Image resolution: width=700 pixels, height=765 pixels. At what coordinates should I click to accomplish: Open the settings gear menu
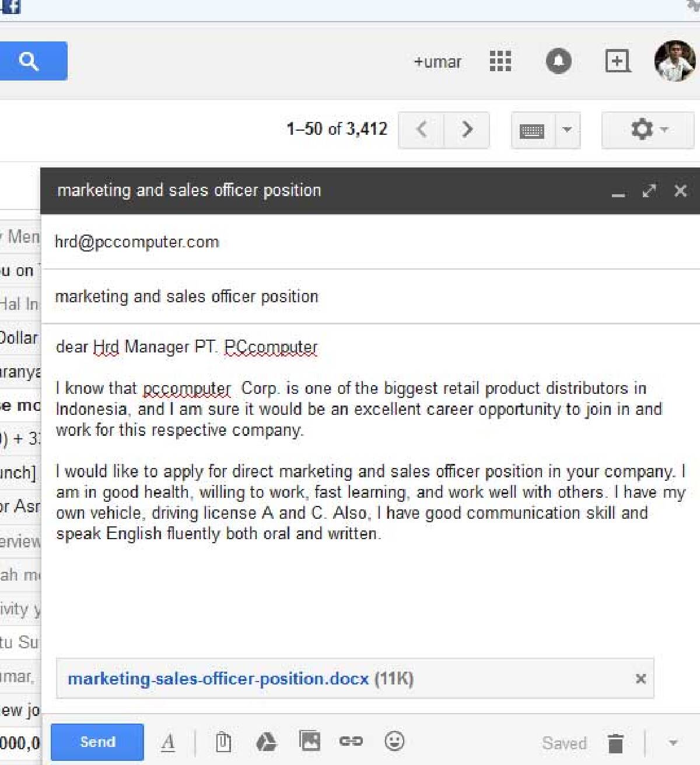coord(648,130)
